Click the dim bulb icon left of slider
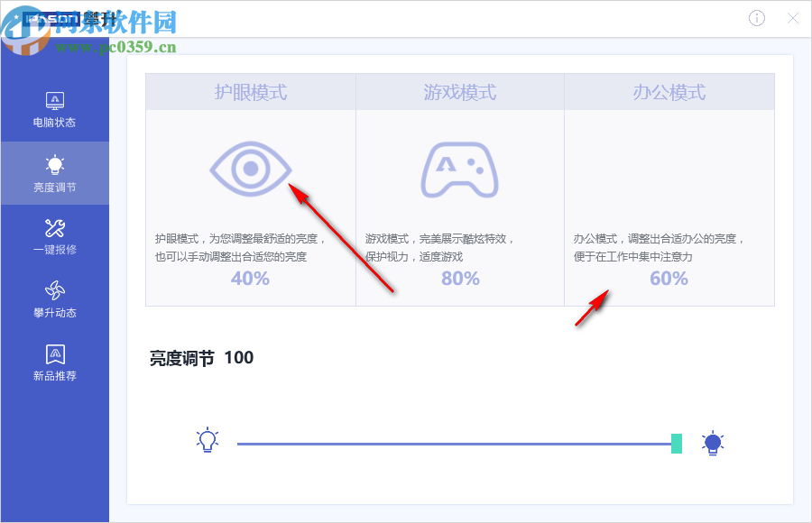The height and width of the screenshot is (523, 812). (208, 442)
